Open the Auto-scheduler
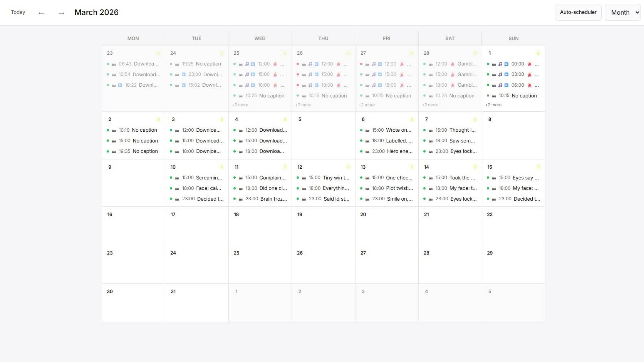644x362 pixels. (x=578, y=12)
